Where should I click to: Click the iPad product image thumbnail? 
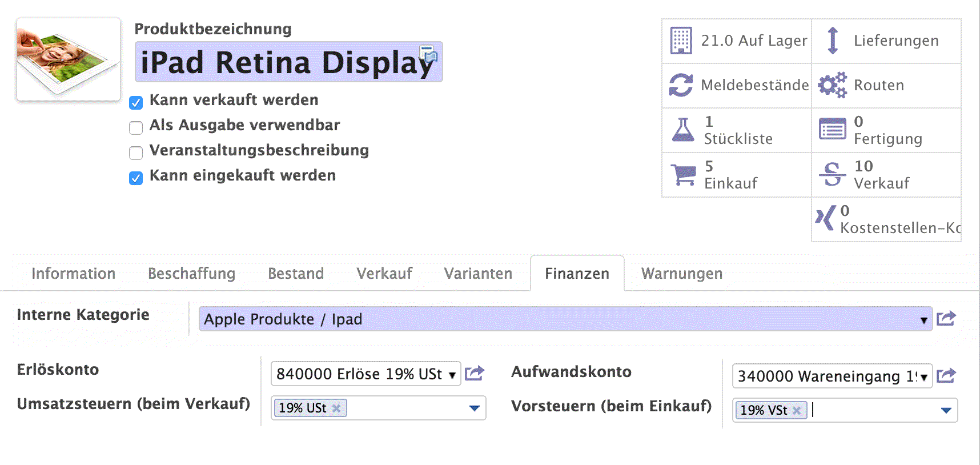tap(69, 59)
